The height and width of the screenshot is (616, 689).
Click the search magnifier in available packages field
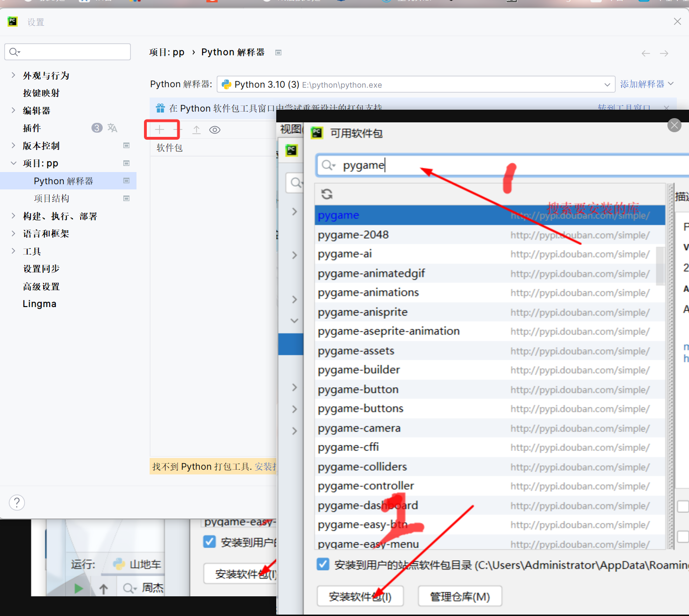tap(328, 165)
